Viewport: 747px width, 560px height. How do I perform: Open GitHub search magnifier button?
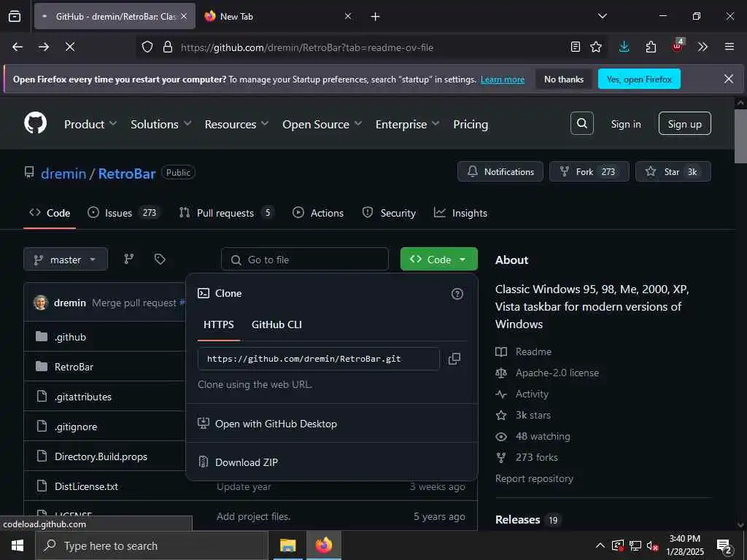click(x=581, y=123)
